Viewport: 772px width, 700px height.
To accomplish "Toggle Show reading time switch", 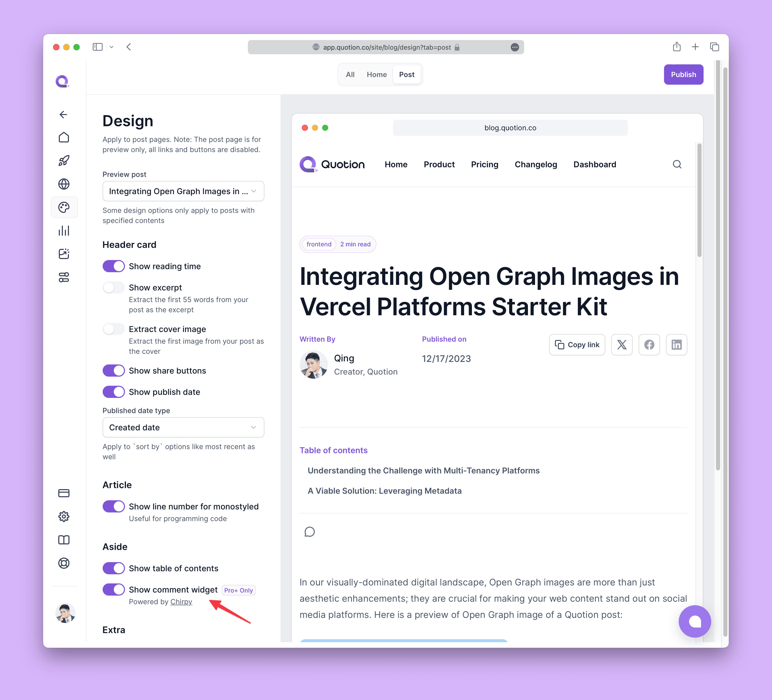I will [114, 266].
